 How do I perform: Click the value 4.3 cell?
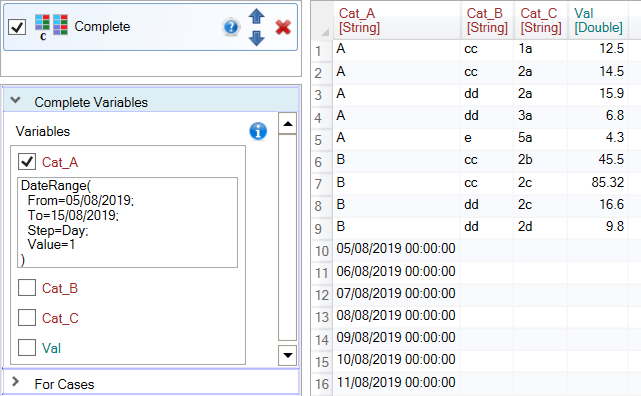coord(598,138)
